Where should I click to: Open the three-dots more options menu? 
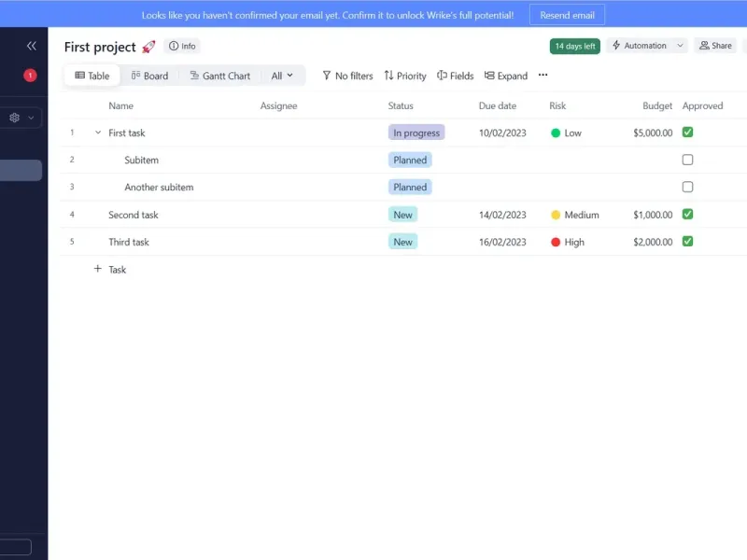click(x=543, y=75)
